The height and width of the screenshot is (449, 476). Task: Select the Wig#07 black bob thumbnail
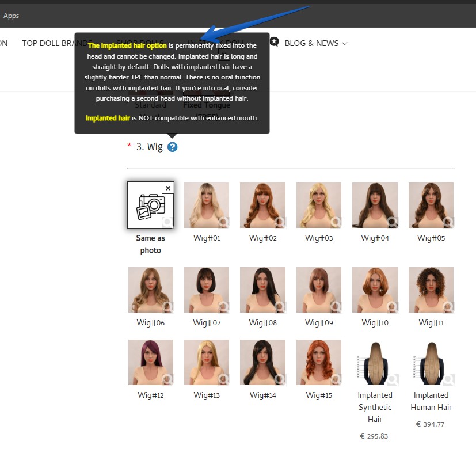207,290
